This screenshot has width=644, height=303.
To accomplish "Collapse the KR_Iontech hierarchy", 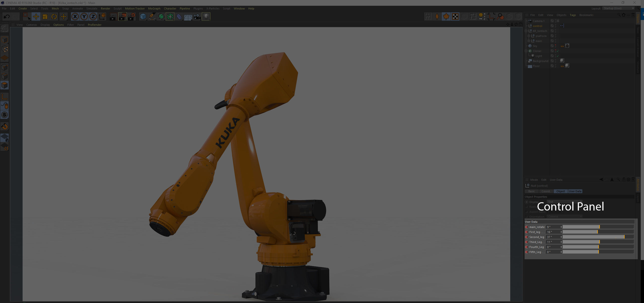I will [x=526, y=31].
